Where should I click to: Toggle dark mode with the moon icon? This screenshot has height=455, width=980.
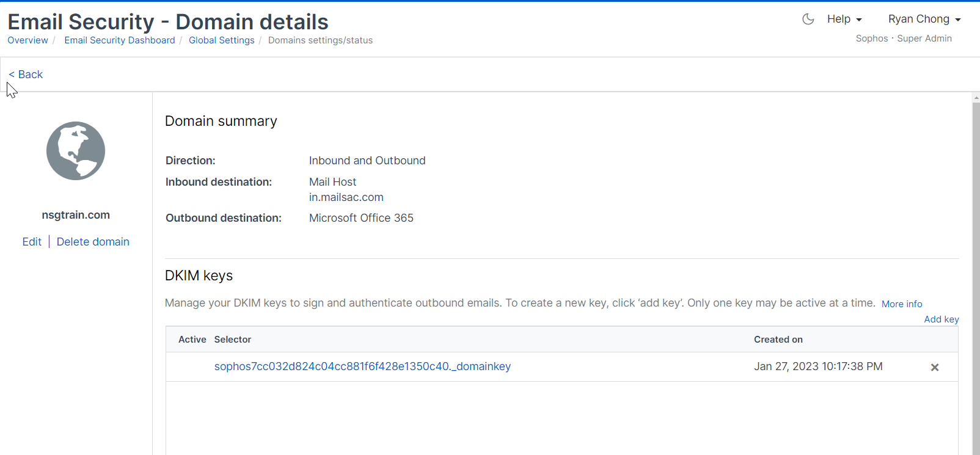pos(808,19)
